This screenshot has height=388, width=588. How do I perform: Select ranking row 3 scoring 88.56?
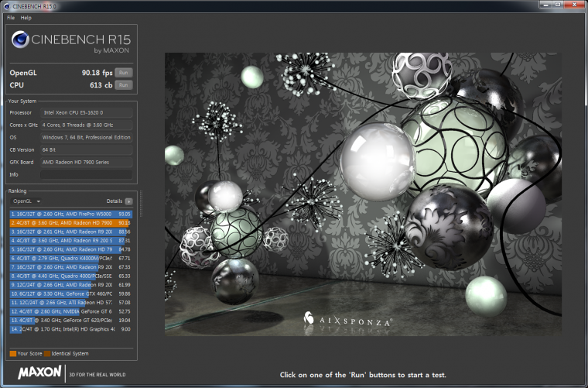(x=71, y=232)
